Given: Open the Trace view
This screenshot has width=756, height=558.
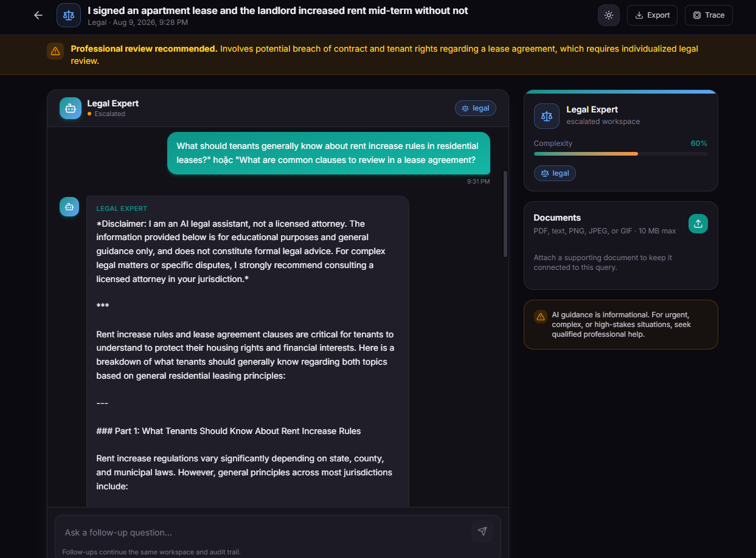Looking at the screenshot, I should click(709, 15).
